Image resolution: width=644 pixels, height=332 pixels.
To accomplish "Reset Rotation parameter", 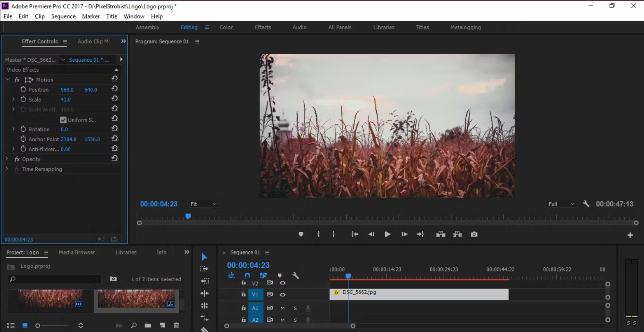I will pyautogui.click(x=114, y=129).
